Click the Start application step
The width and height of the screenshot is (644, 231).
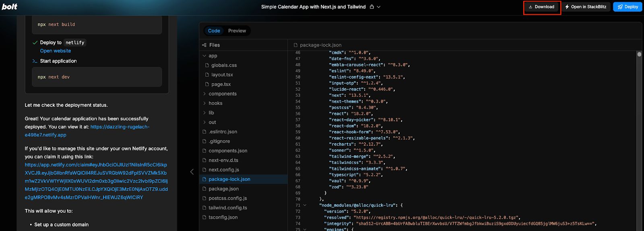pos(58,61)
